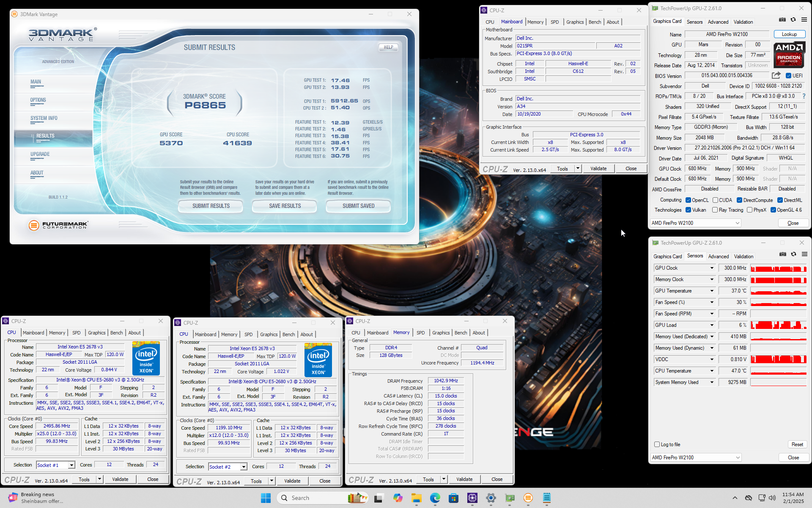This screenshot has height=508, width=812.
Task: Open the Breaking news widget in taskbar
Action: tap(36, 498)
